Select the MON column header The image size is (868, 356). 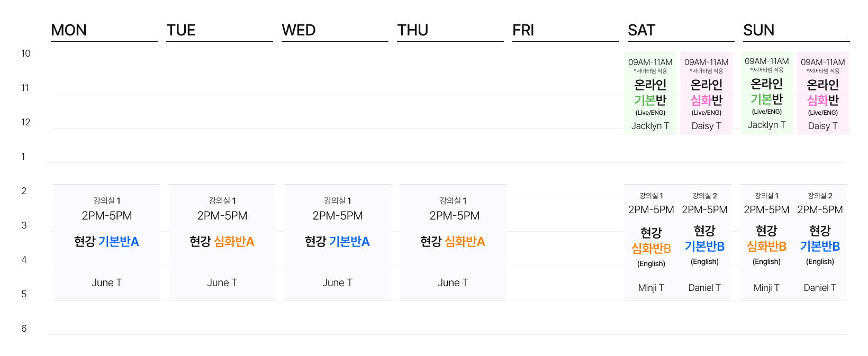coord(69,30)
